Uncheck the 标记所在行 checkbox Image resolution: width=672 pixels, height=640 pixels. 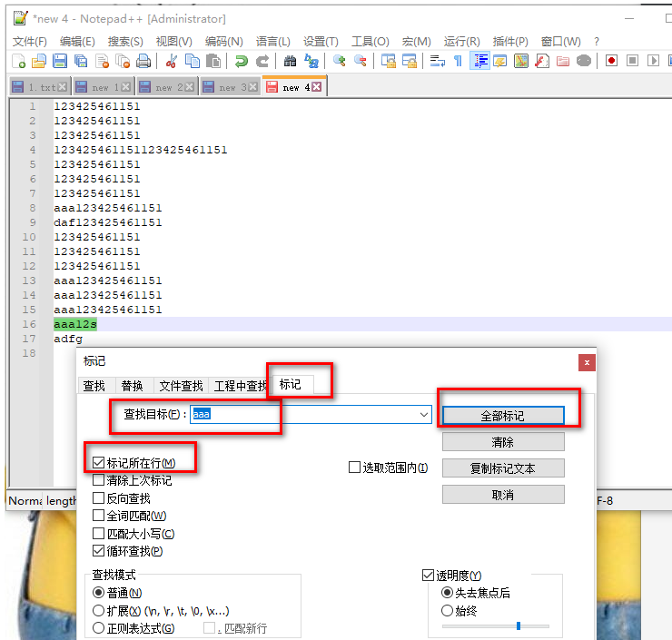99,463
